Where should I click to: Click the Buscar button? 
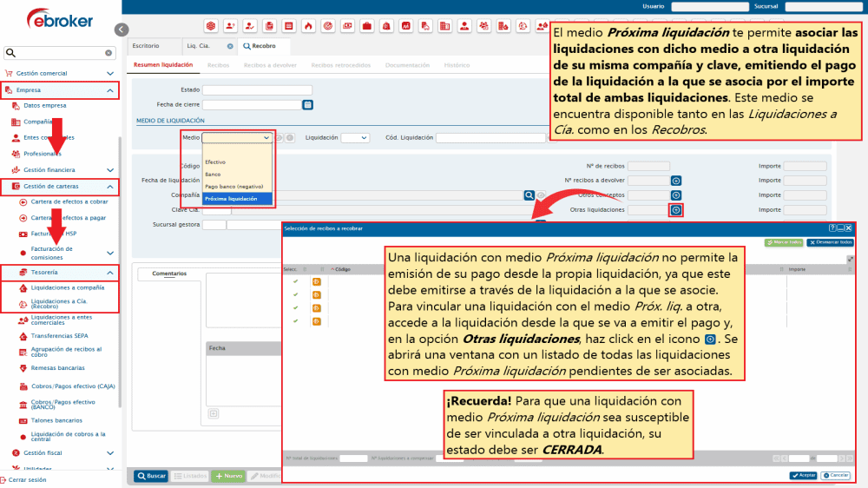[x=151, y=476]
